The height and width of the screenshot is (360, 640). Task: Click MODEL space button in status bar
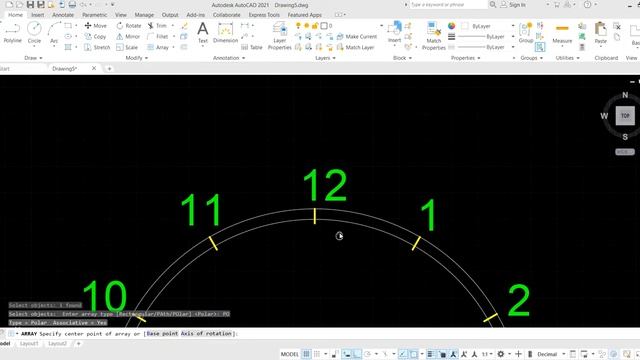point(290,354)
